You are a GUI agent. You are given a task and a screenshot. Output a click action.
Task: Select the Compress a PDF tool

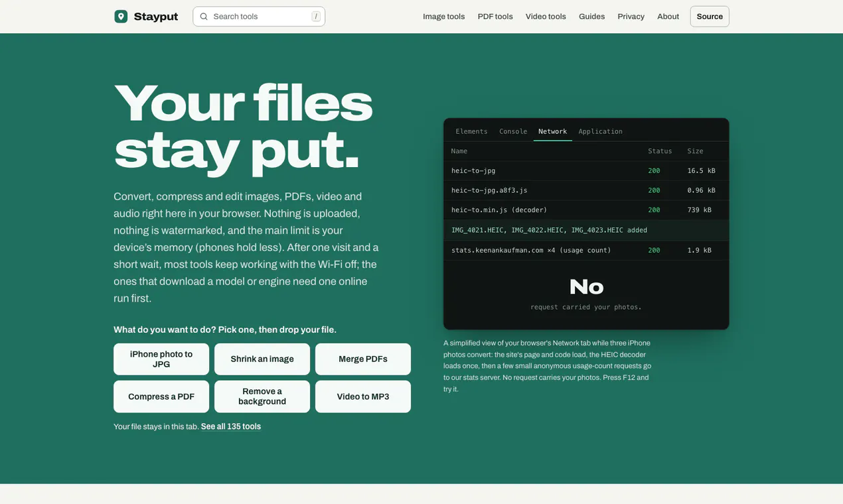161,397
